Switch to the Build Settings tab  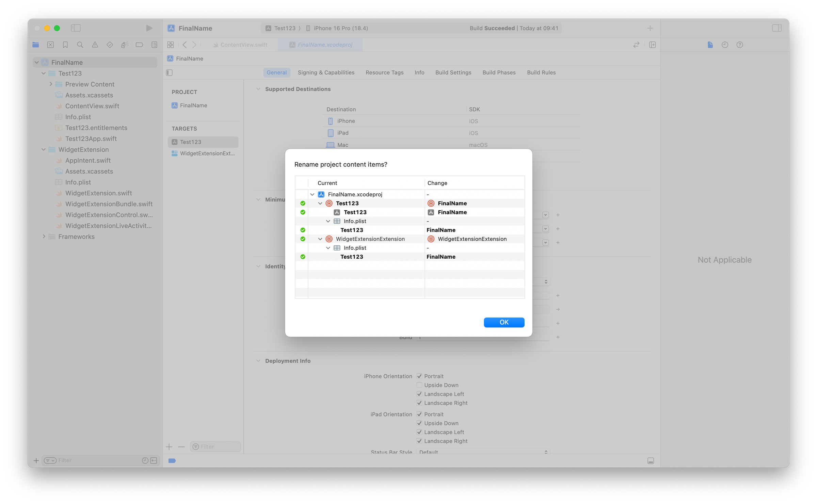click(x=453, y=72)
